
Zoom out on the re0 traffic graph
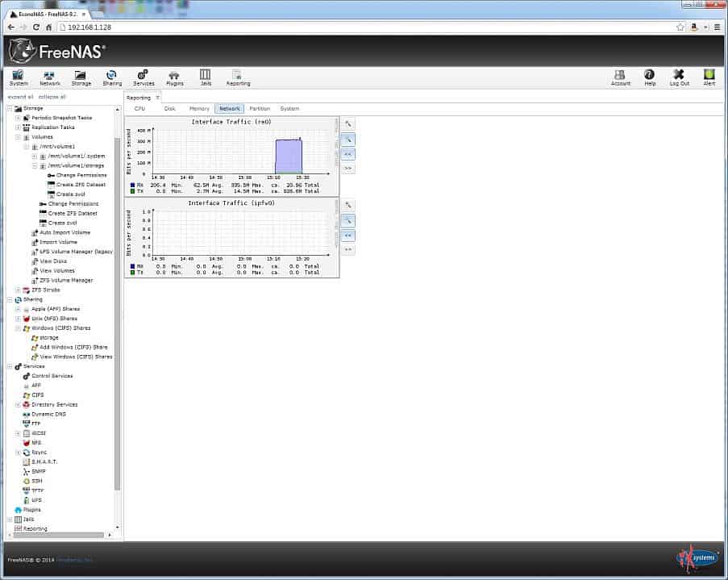tap(348, 140)
